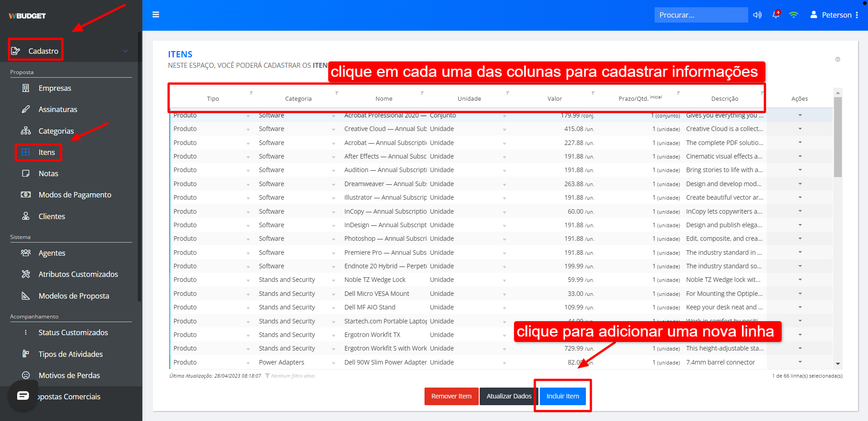Collapse the Cadastro menu chevron
Image resolution: width=868 pixels, height=421 pixels.
(125, 51)
